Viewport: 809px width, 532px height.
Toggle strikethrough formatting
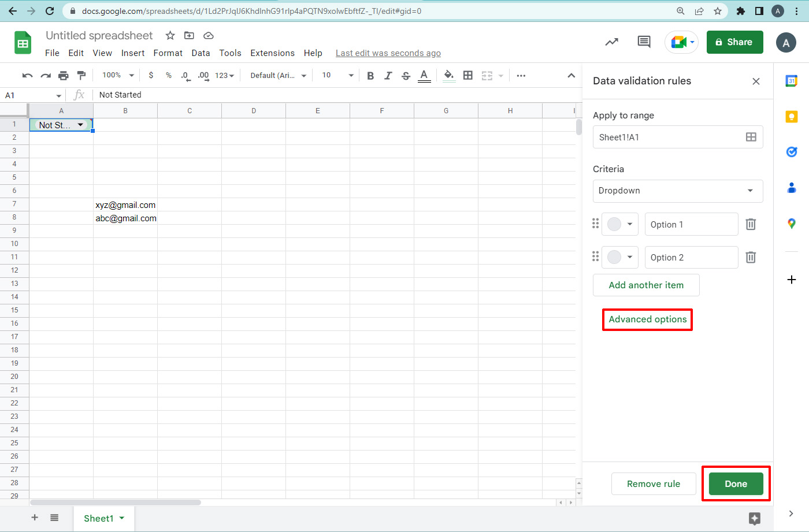406,76
